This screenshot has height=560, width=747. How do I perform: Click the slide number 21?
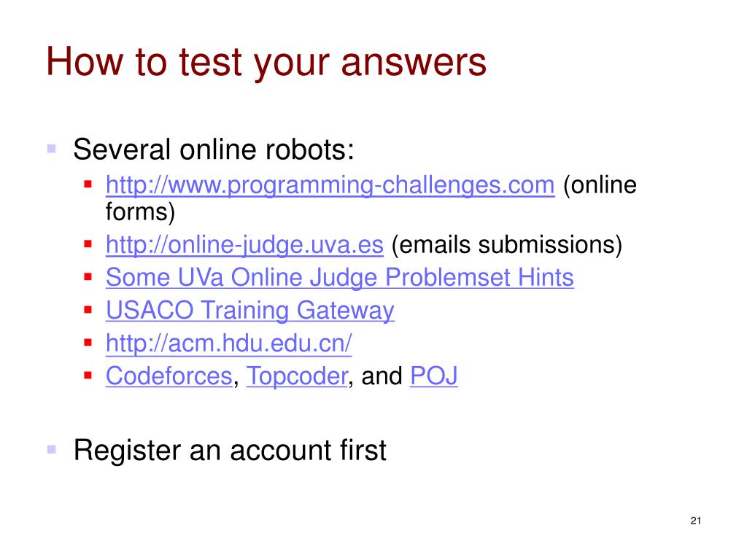(x=695, y=521)
